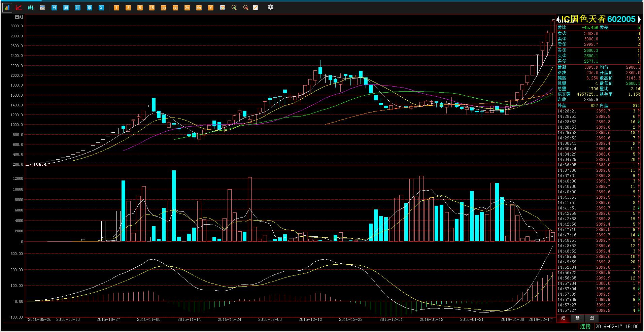Click the 最高价 value 3143.3

click(x=633, y=78)
